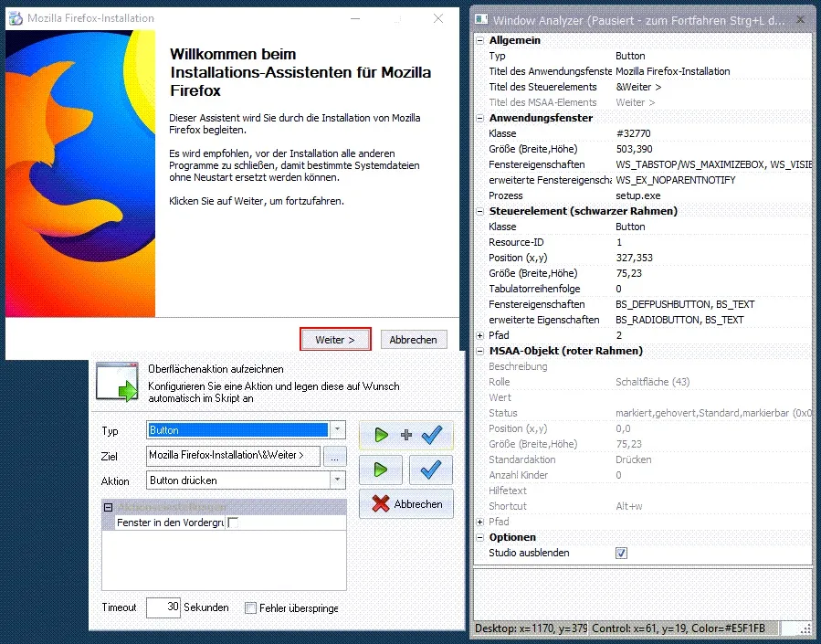This screenshot has height=644, width=821.
Task: Collapse the Steuerelement (schwarzer Rahmen) section
Action: pos(479,211)
